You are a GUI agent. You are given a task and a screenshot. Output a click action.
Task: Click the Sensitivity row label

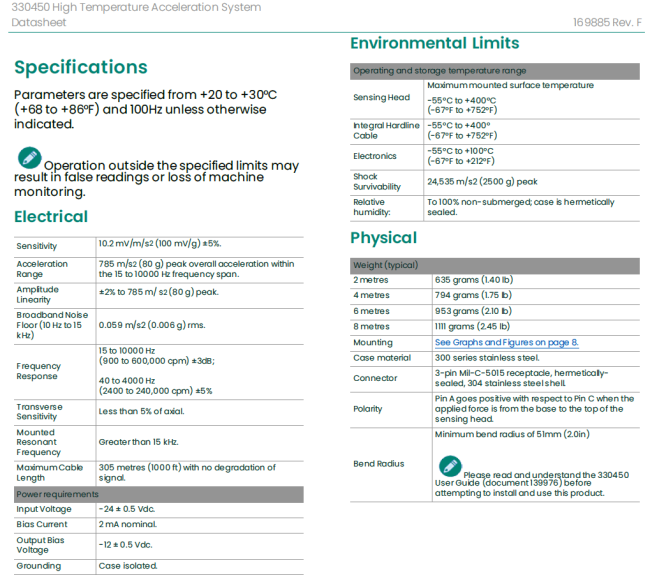(37, 246)
